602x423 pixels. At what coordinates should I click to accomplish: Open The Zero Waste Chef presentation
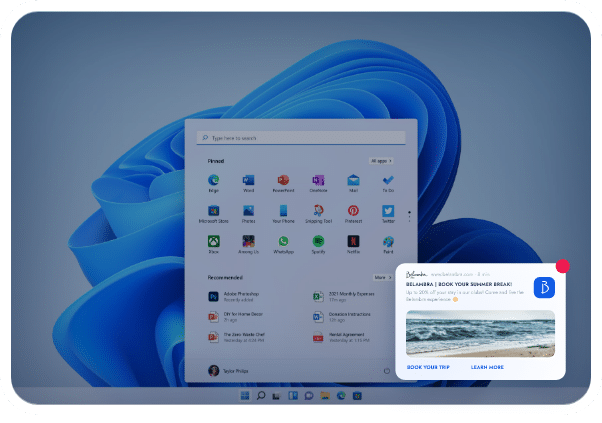[x=236, y=337]
